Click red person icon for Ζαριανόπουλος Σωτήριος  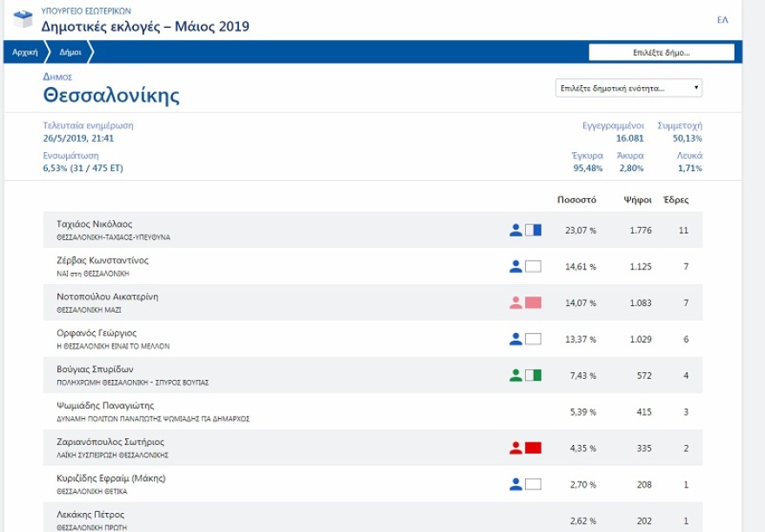pos(516,448)
